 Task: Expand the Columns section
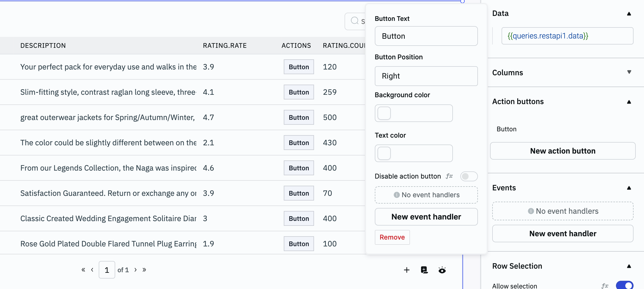(629, 72)
